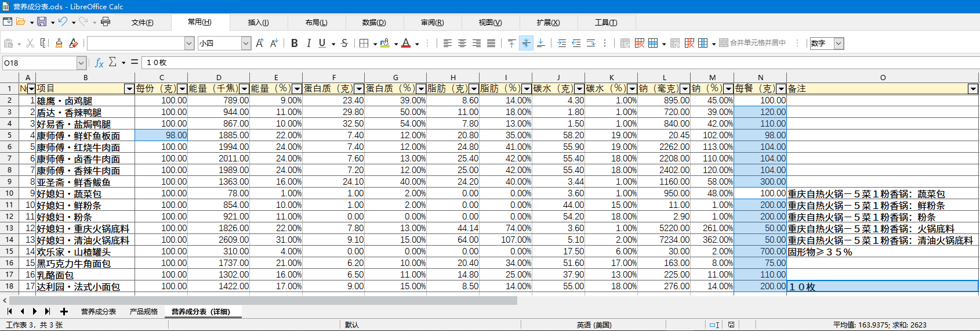Click the Increase Indent icon
Viewport: 980px width, 331px height.
tap(562, 43)
